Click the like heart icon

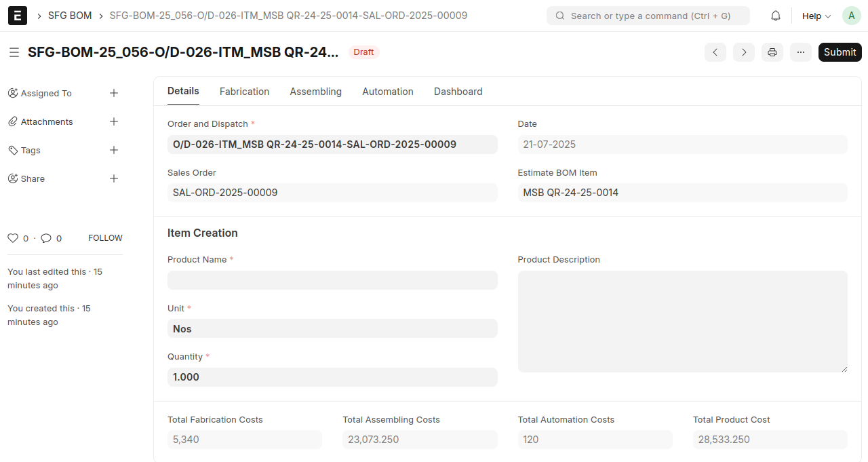tap(13, 238)
